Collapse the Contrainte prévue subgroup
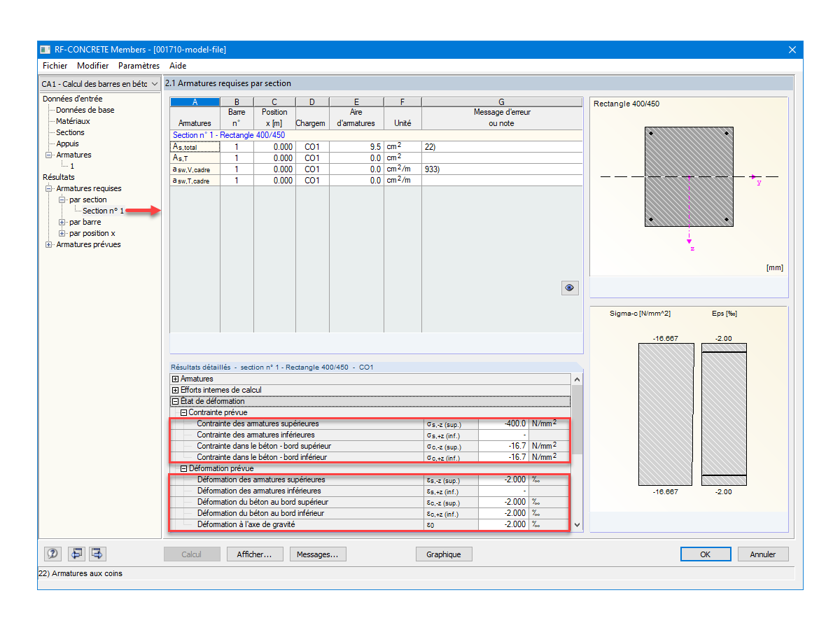The height and width of the screenshot is (630, 840). (x=184, y=412)
